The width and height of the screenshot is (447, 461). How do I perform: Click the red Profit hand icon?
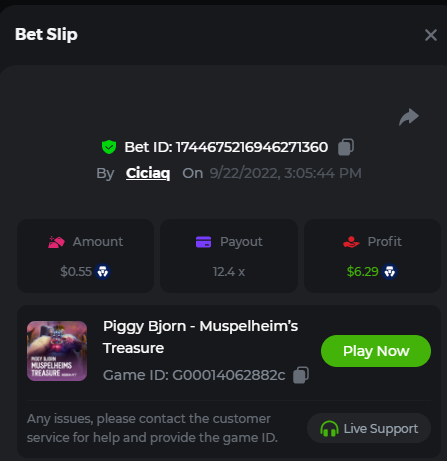[351, 242]
